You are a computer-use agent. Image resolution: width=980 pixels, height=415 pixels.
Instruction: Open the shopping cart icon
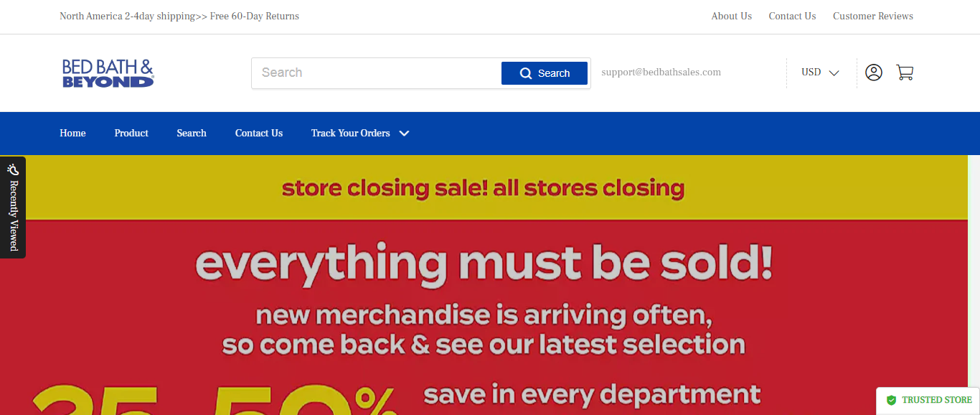pyautogui.click(x=905, y=73)
